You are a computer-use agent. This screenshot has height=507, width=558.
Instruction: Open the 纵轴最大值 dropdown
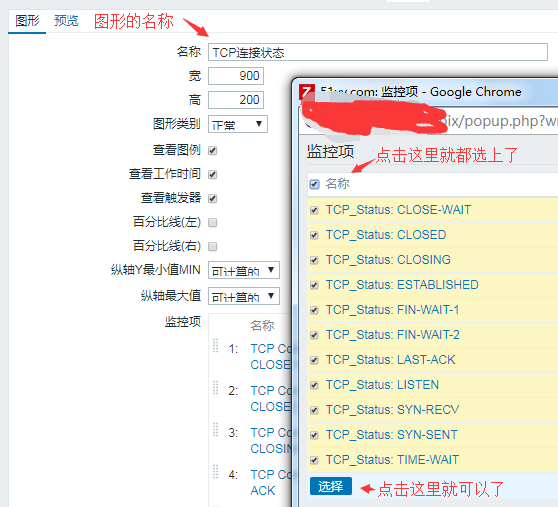pos(244,296)
